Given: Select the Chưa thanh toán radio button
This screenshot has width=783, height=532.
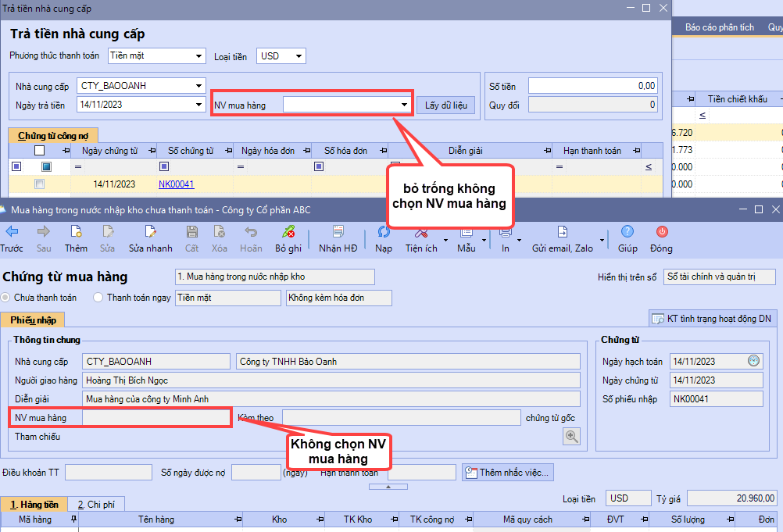Looking at the screenshot, I should (6, 298).
